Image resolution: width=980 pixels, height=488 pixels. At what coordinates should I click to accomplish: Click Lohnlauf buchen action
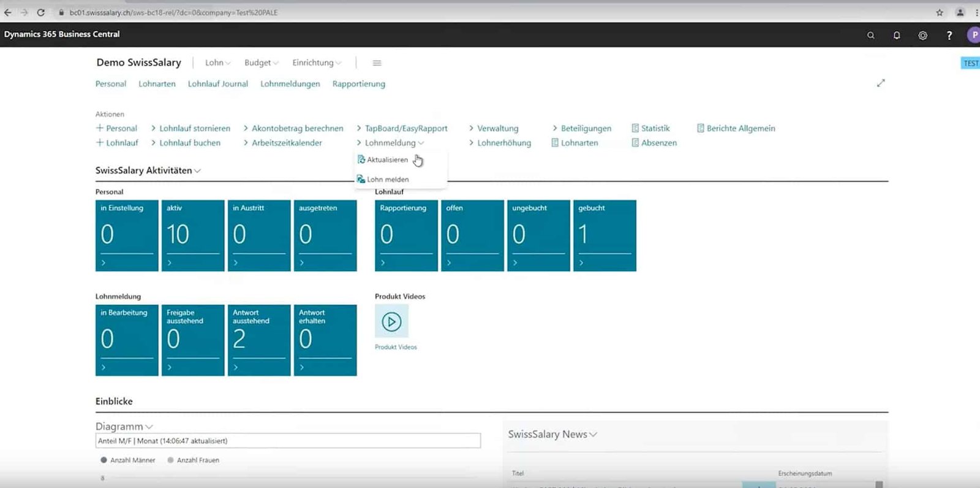click(186, 143)
